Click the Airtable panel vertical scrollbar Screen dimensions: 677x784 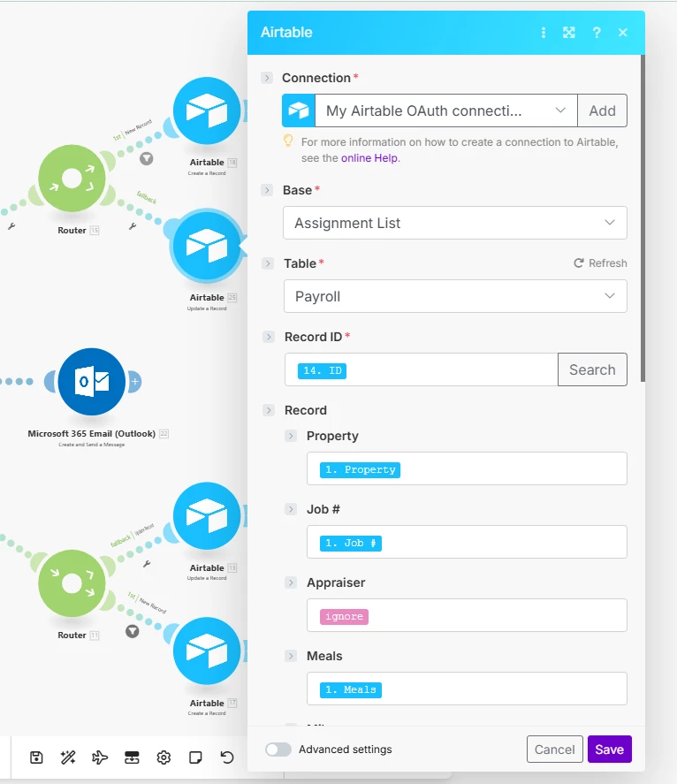643,218
